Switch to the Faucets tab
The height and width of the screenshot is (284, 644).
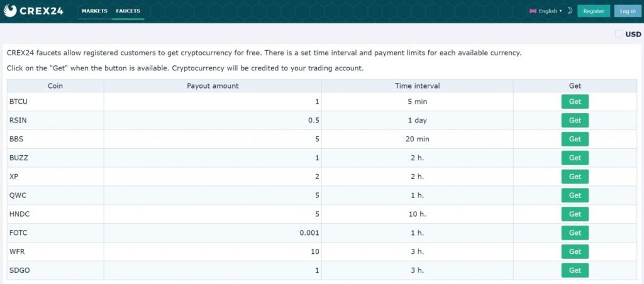[x=128, y=11]
